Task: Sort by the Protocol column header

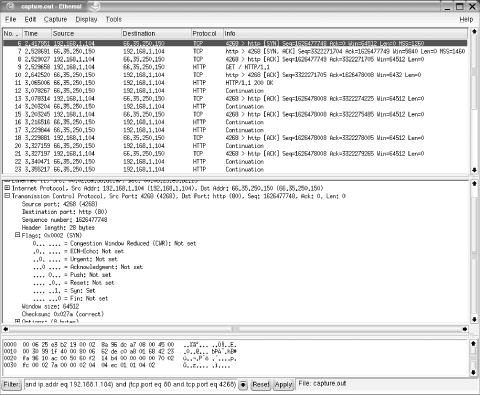Action: click(207, 34)
